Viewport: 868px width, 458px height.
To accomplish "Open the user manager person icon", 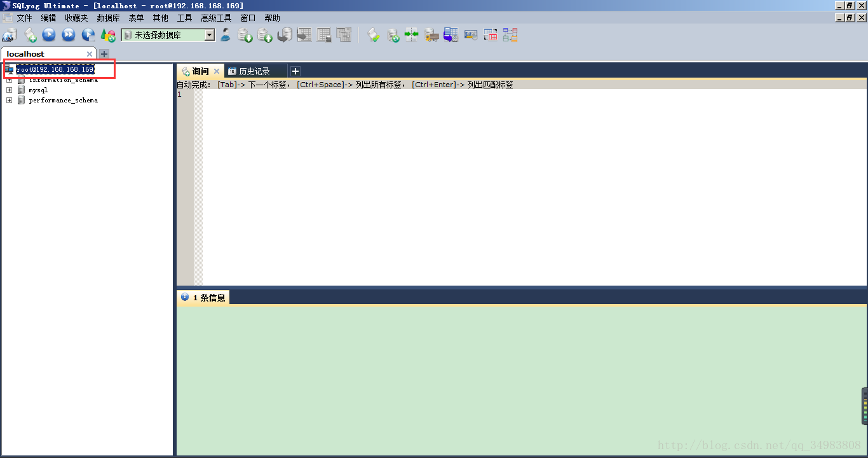I will (226, 35).
